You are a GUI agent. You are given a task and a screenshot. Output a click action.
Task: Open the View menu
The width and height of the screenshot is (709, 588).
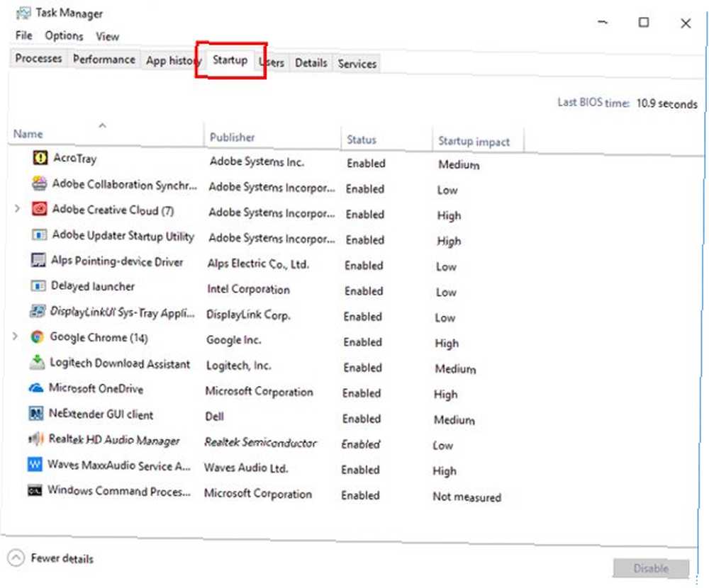tap(108, 37)
